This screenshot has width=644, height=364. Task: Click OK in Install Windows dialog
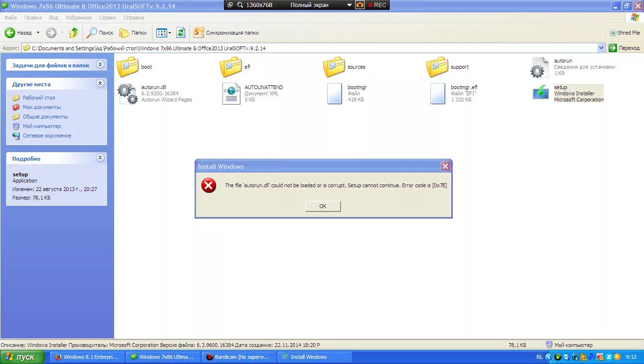[323, 206]
